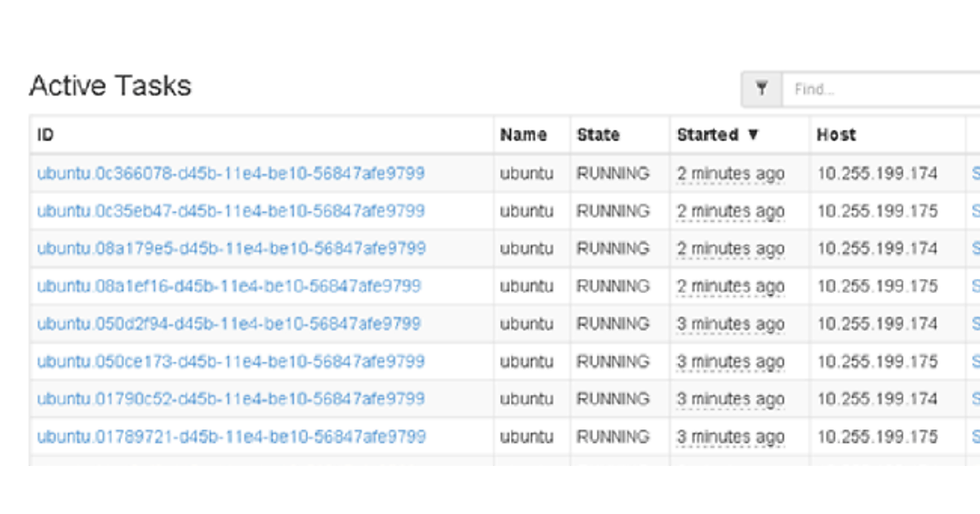Open task ubuntu.050ce173 link

tap(230, 361)
